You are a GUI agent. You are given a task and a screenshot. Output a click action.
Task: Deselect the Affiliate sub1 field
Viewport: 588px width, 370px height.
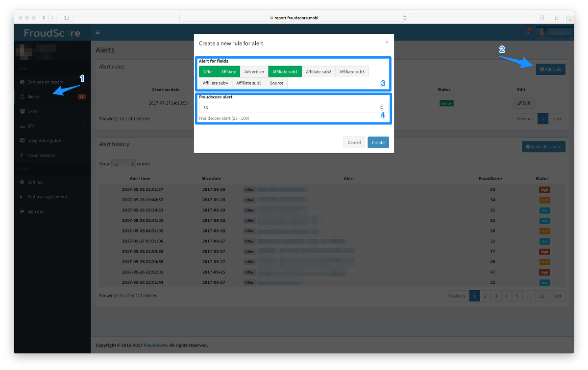click(x=285, y=71)
